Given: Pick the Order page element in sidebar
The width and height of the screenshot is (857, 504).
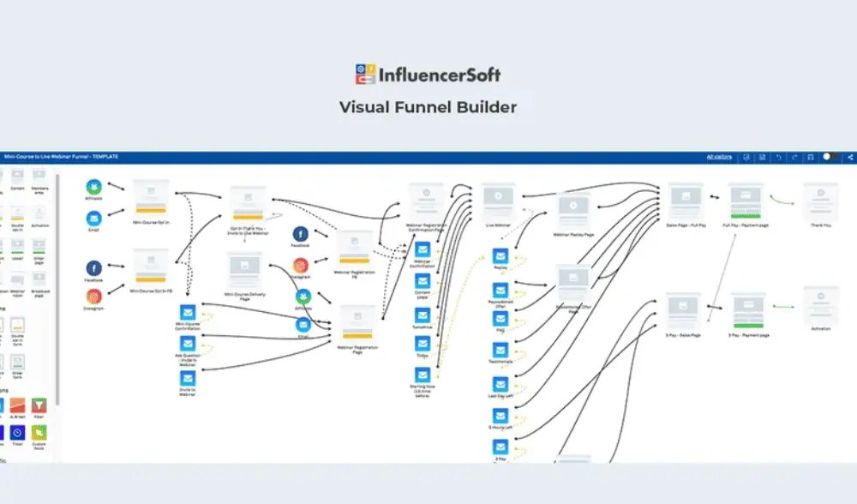Looking at the screenshot, I should coord(39,247).
